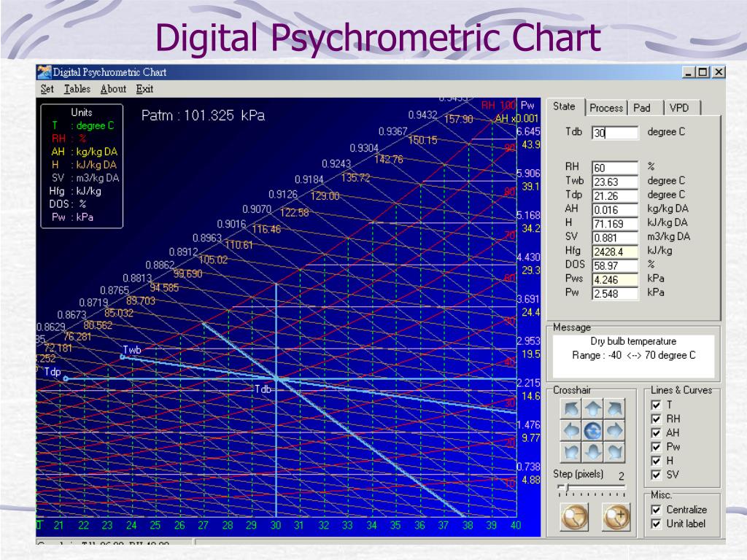The width and height of the screenshot is (747, 560).
Task: Open the Tables menu
Action: point(77,89)
